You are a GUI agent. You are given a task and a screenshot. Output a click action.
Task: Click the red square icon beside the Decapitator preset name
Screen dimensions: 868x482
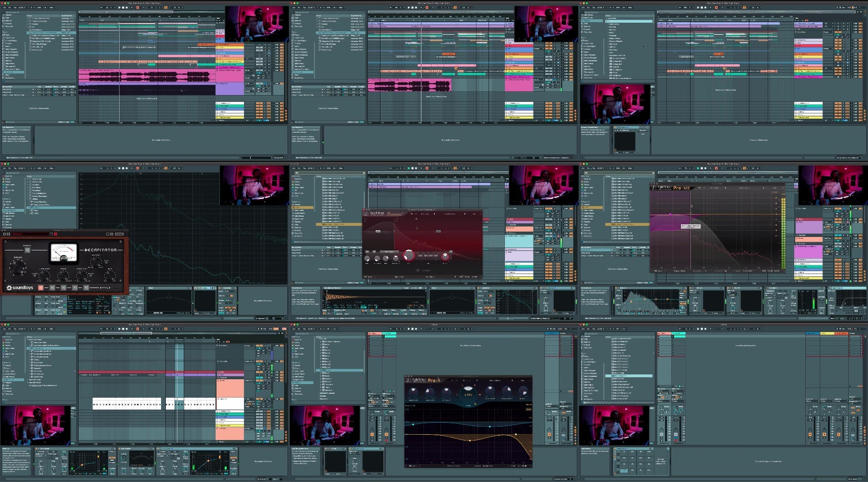(x=55, y=234)
